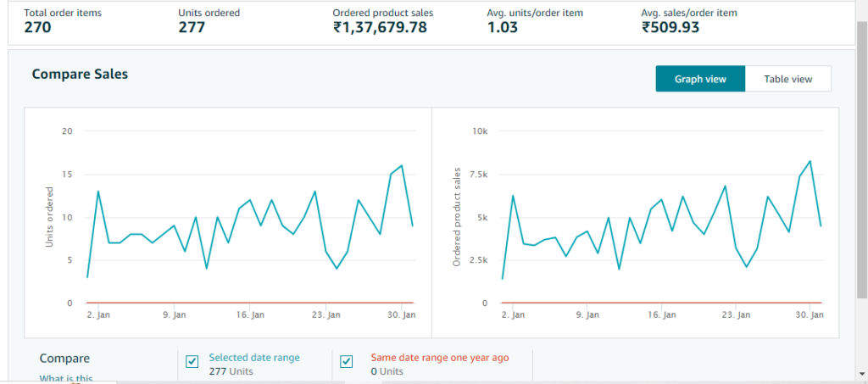Click the Selected date range label
Screen dimensions: 868x384
pyautogui.click(x=253, y=358)
